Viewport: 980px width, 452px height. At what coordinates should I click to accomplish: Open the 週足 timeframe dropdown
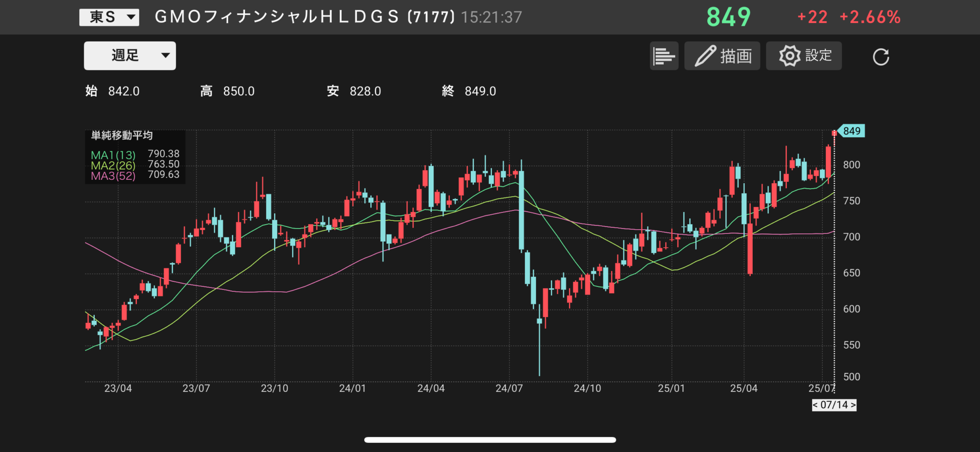click(129, 55)
